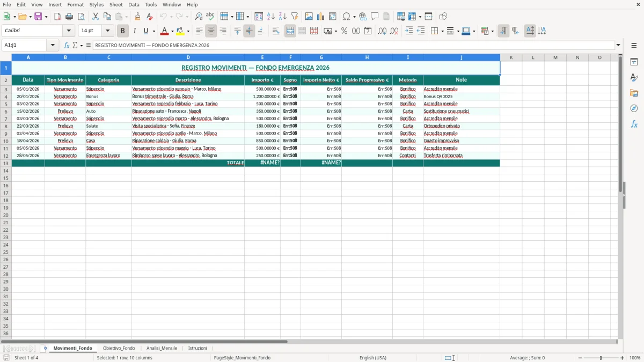Open the Font Size dropdown (14 pt)
This screenshot has width=644, height=362.
coord(107,31)
